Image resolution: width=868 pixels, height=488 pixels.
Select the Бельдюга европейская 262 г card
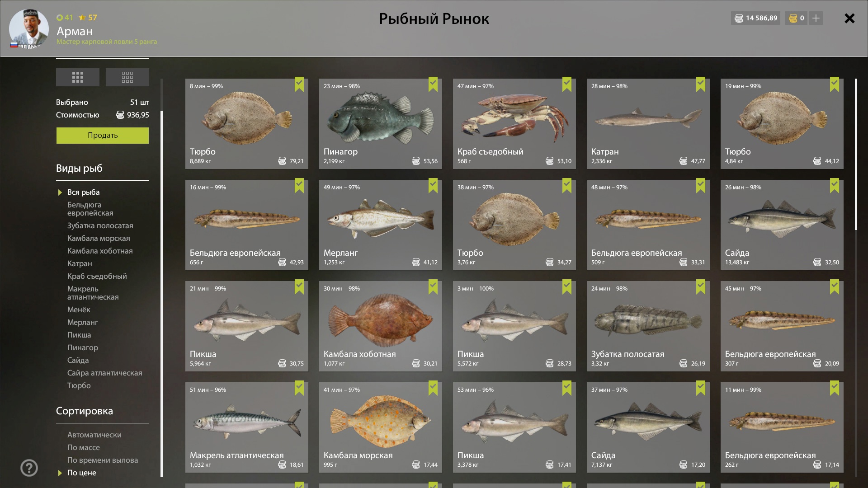782,427
